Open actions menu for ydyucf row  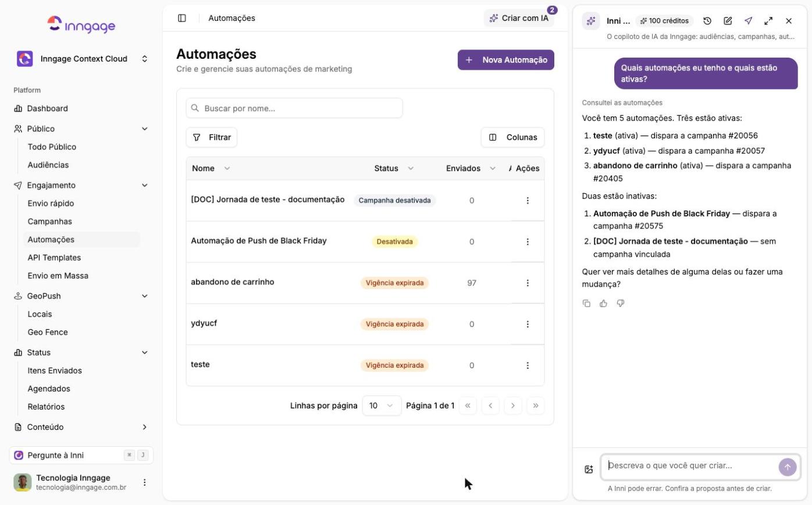pyautogui.click(x=528, y=324)
